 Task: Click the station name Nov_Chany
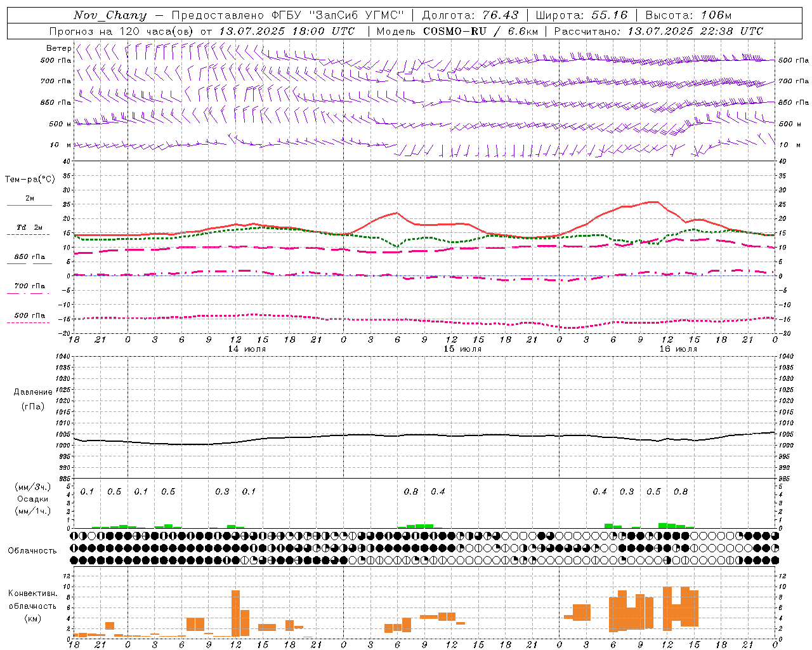(x=110, y=15)
